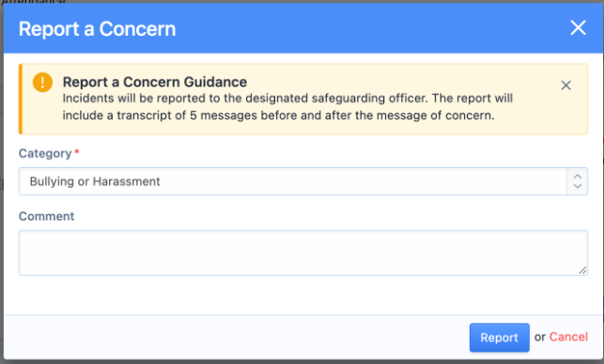Submit the concern with the Report button
Viewport: 604px width, 364px height.
(x=499, y=338)
